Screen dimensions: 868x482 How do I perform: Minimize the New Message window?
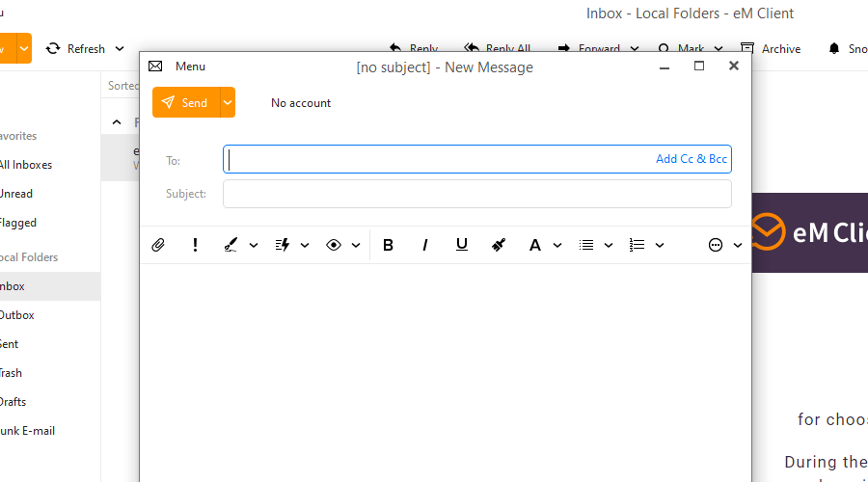665,67
